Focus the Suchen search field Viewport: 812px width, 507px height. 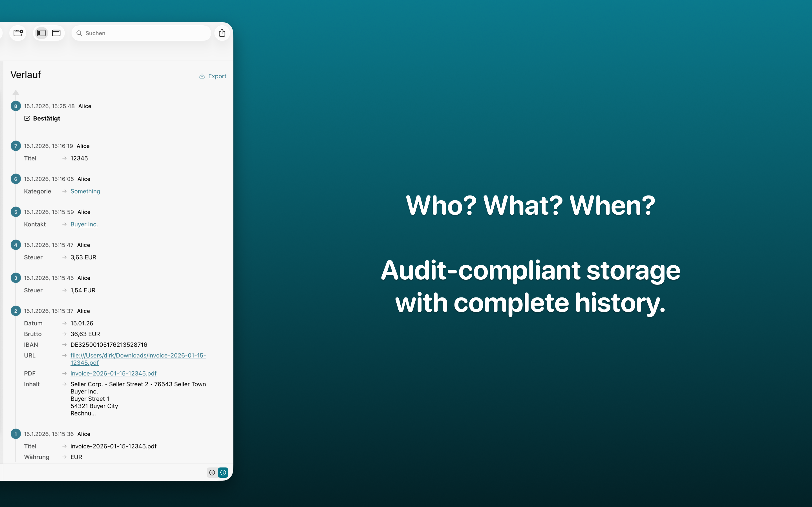pos(144,33)
